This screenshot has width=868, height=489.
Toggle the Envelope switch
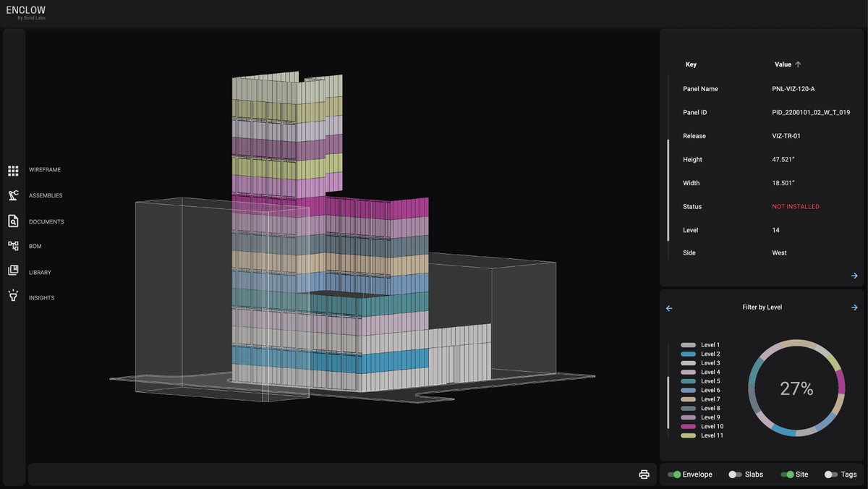(674, 475)
